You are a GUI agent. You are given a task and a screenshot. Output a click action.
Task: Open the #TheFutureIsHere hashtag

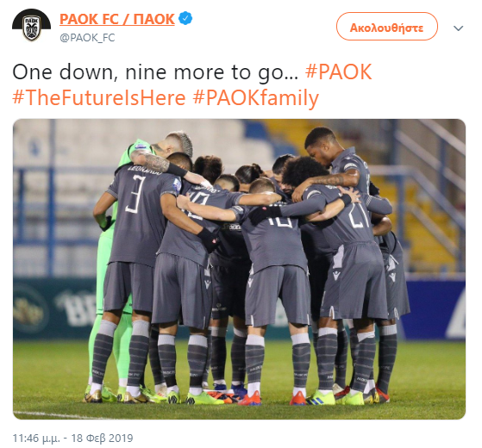pos(99,98)
